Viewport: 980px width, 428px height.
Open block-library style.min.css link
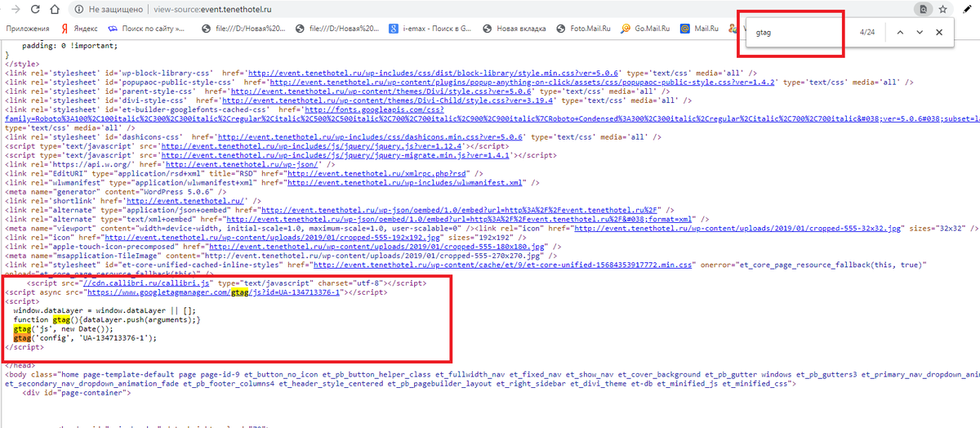tap(434, 73)
